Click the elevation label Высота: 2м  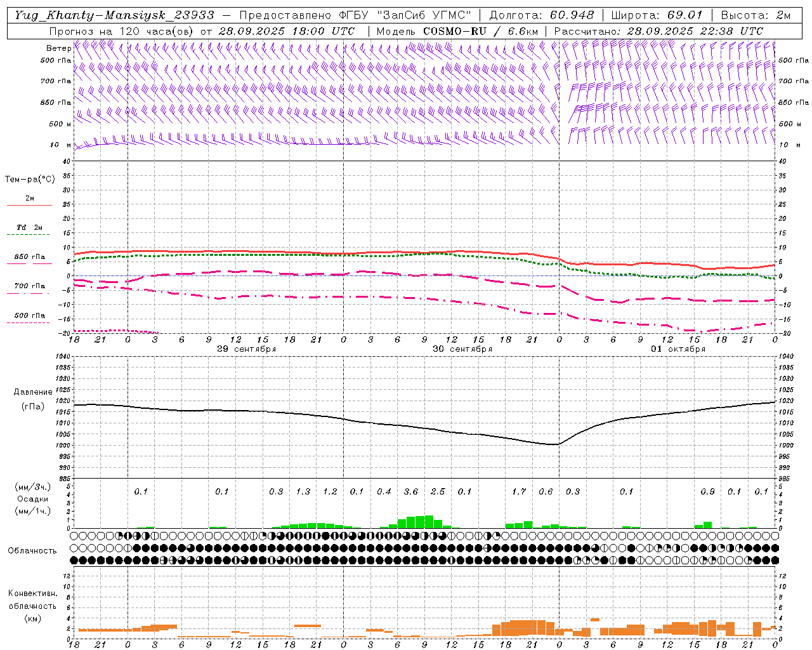click(x=756, y=15)
